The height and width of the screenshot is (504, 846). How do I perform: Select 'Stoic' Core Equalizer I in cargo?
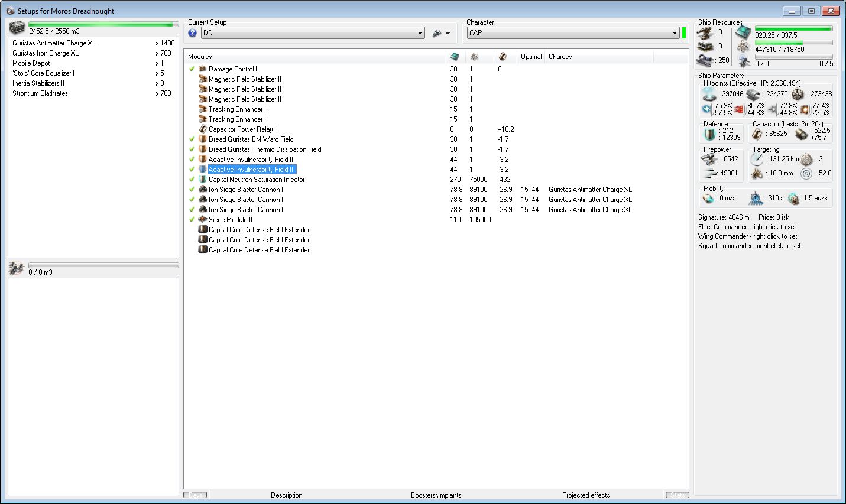(93, 73)
